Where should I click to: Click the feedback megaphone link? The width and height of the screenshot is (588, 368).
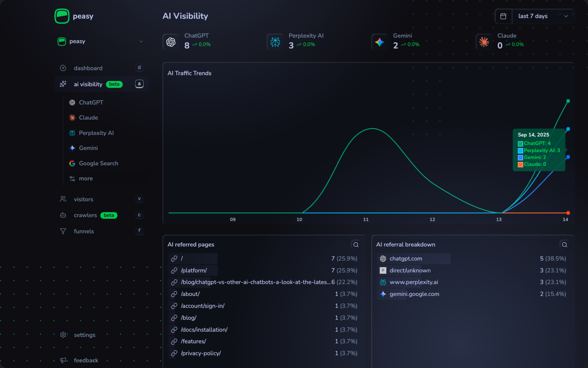(86, 360)
